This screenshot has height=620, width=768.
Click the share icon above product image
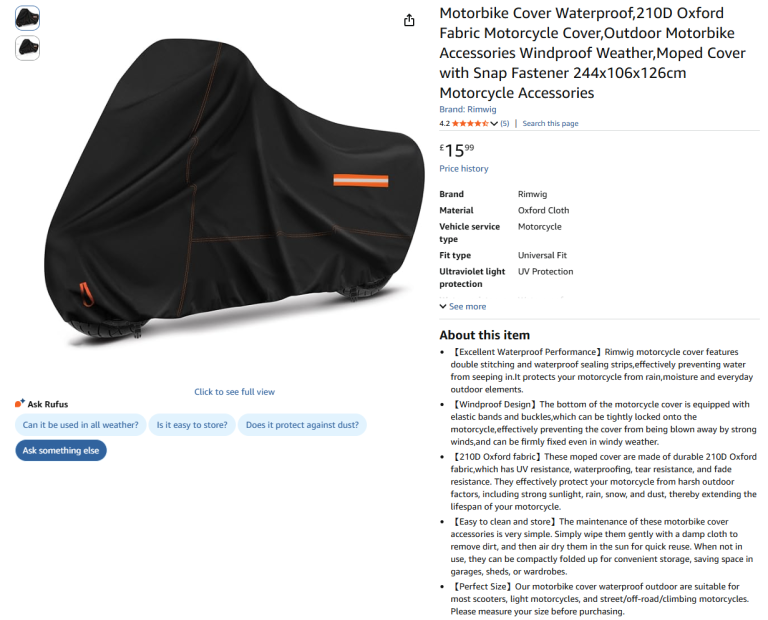pos(409,20)
